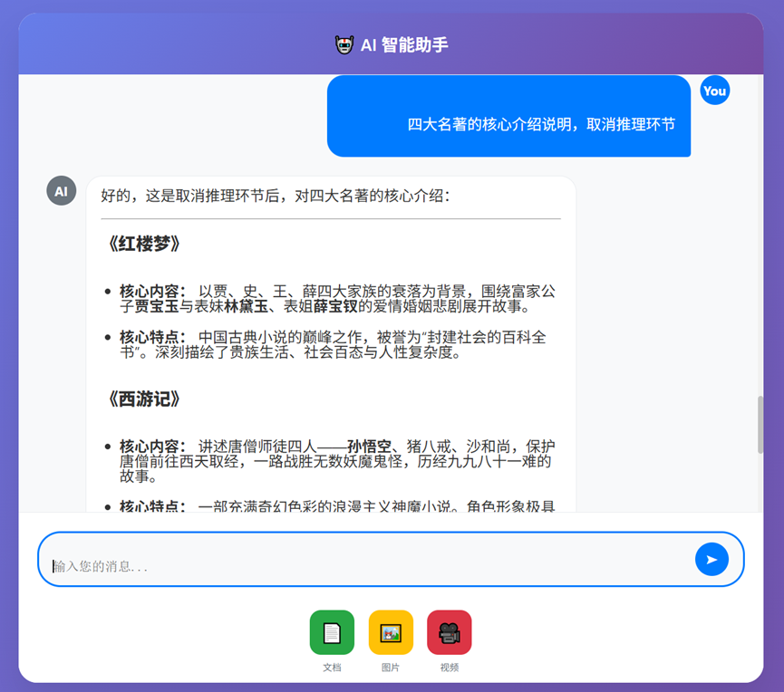Viewport: 784px width, 692px height.
Task: Click the 图片 label text
Action: [x=391, y=667]
